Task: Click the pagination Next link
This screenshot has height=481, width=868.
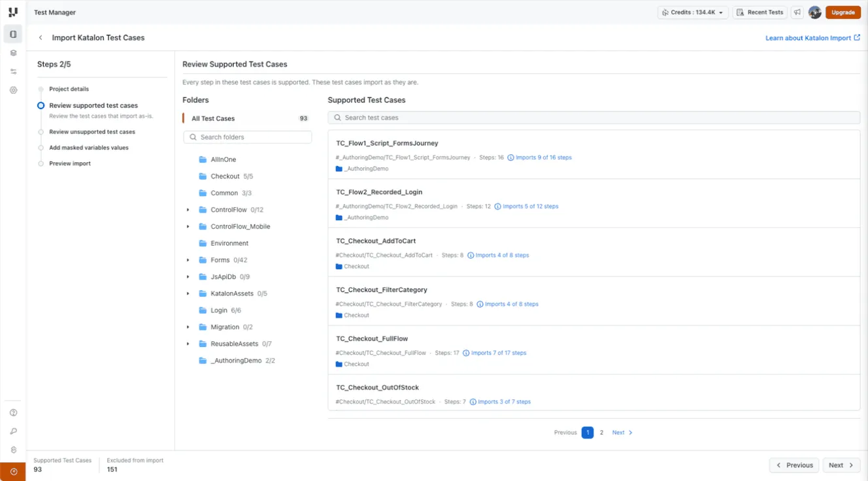Action: pos(622,433)
